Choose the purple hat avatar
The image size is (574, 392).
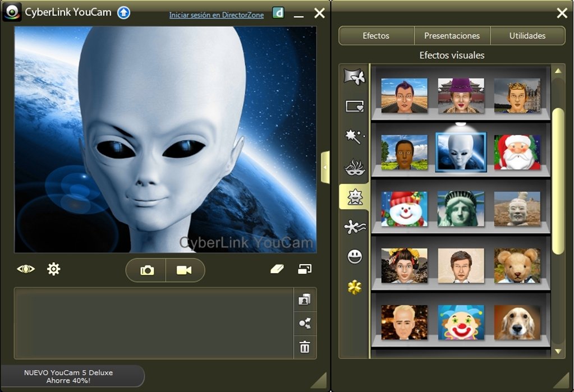461,95
